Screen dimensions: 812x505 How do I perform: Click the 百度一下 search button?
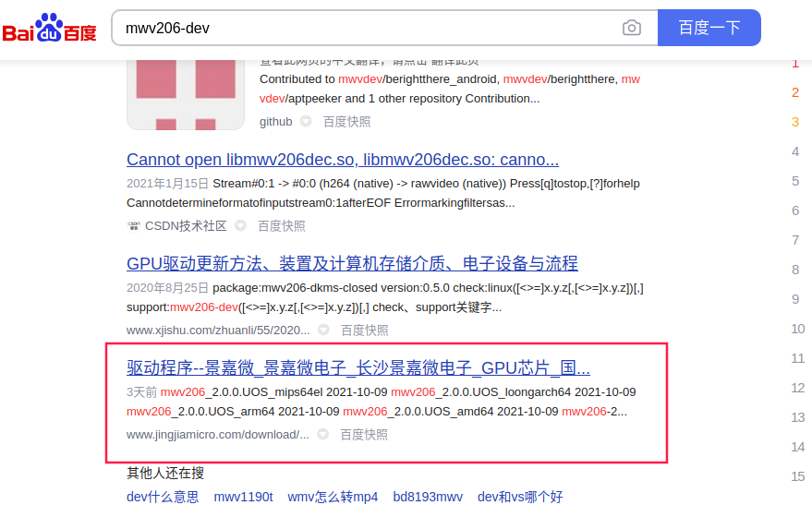coord(709,28)
